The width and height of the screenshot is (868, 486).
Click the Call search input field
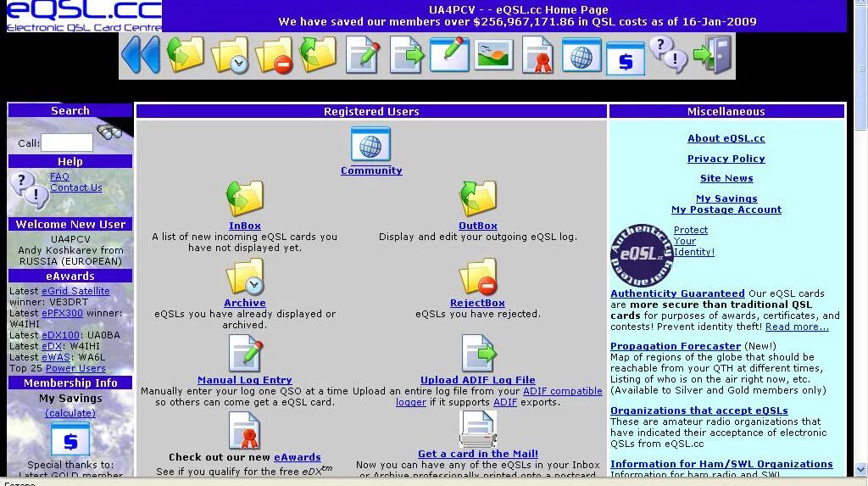click(x=67, y=142)
